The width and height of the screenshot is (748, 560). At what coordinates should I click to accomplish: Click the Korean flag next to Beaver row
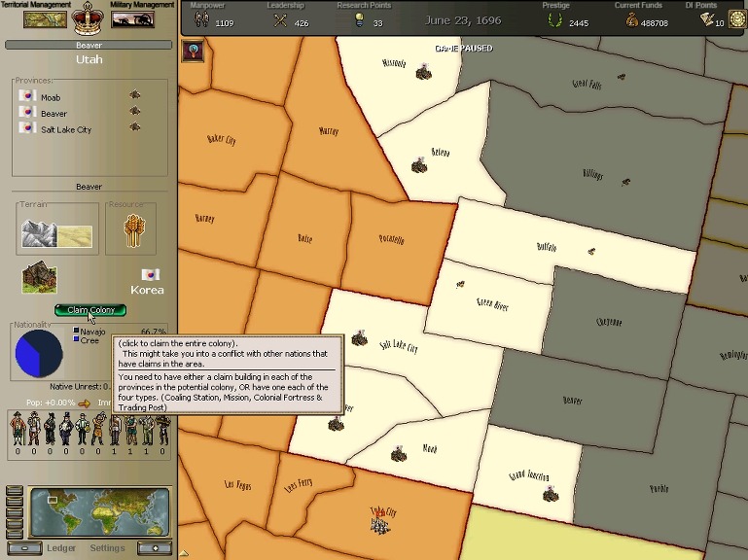[27, 112]
